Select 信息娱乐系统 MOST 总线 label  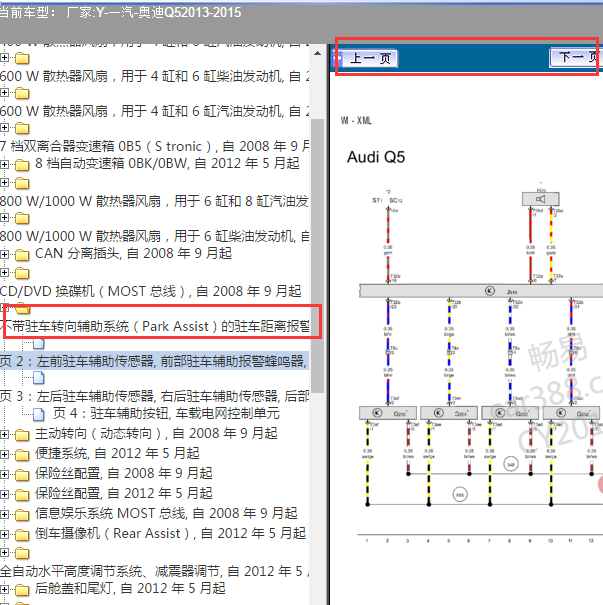pyautogui.click(x=166, y=513)
